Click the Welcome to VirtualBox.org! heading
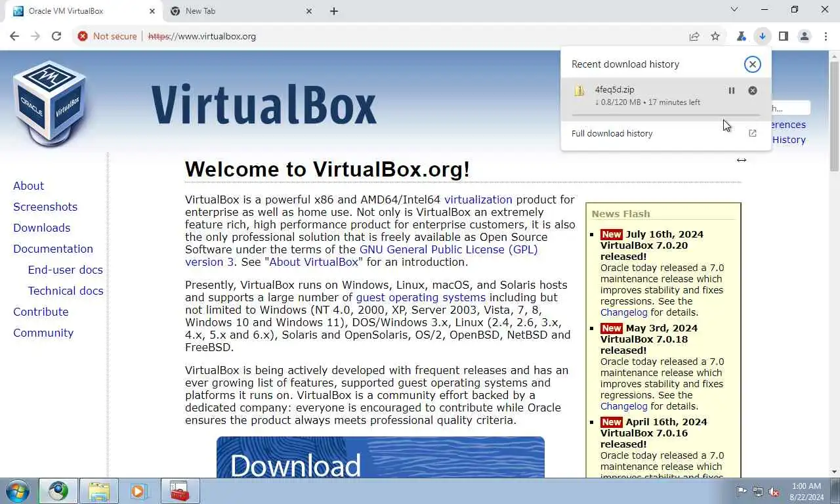The height and width of the screenshot is (504, 840). (327, 169)
